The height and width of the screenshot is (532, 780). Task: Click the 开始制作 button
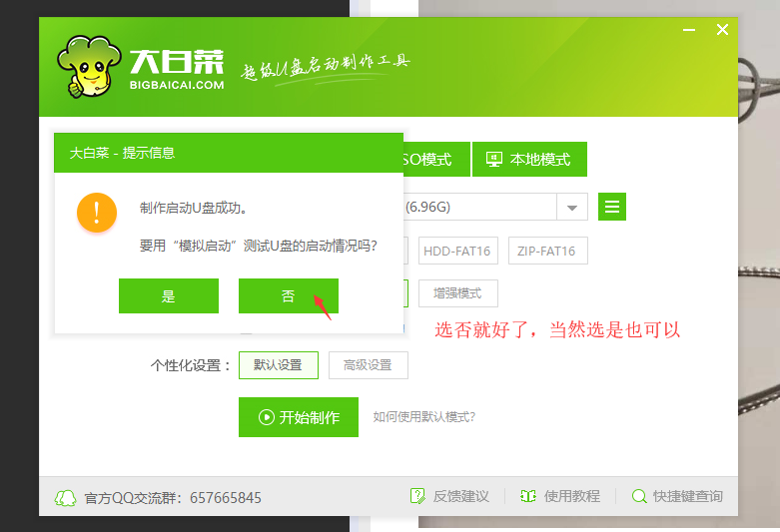pyautogui.click(x=299, y=416)
